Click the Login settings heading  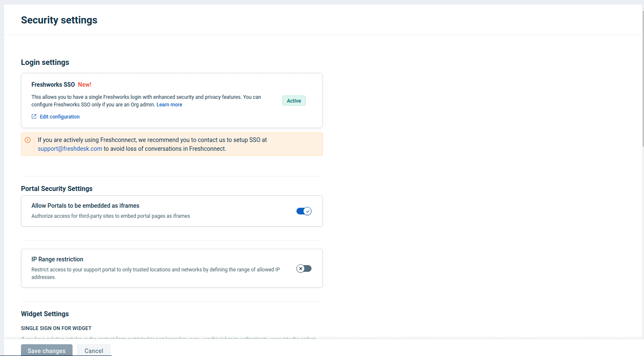click(45, 62)
